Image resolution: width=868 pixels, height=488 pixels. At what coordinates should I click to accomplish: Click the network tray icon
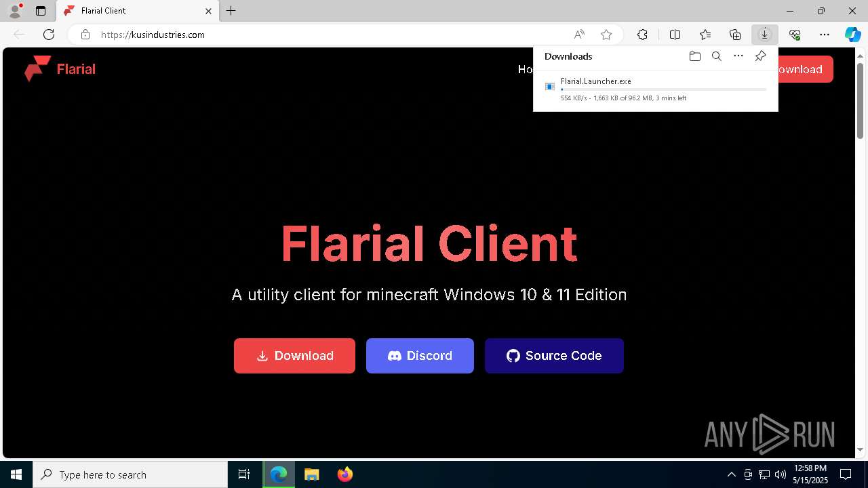[764, 474]
